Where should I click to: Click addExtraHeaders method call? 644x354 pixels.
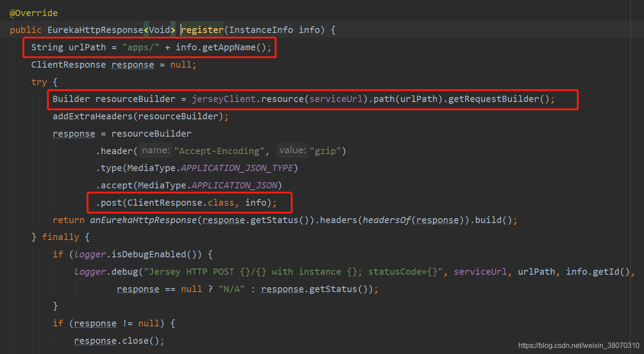click(93, 116)
